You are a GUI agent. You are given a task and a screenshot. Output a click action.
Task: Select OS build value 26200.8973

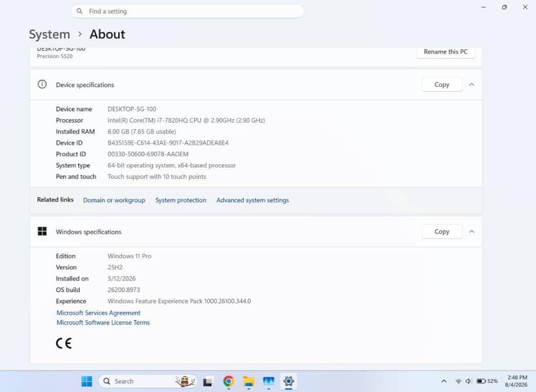[x=124, y=290]
